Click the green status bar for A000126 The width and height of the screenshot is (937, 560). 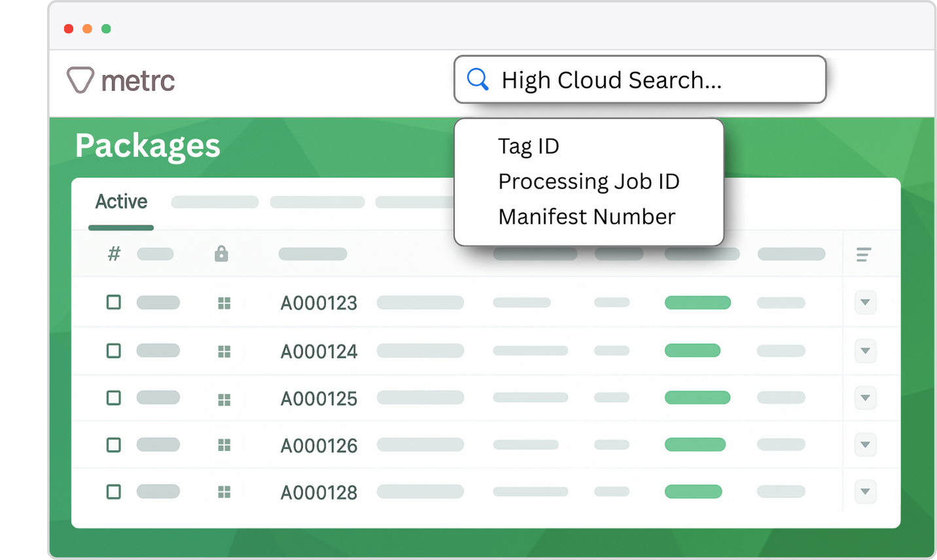tap(695, 445)
